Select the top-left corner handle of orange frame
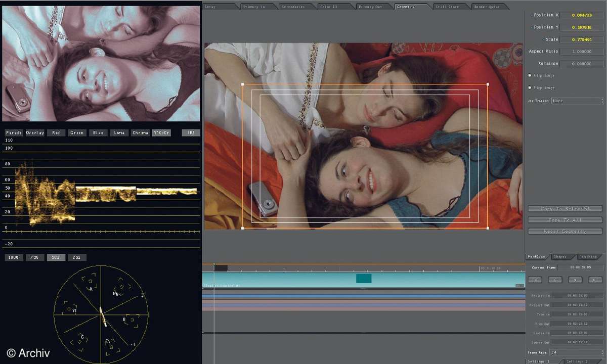607x364 pixels. (x=242, y=84)
